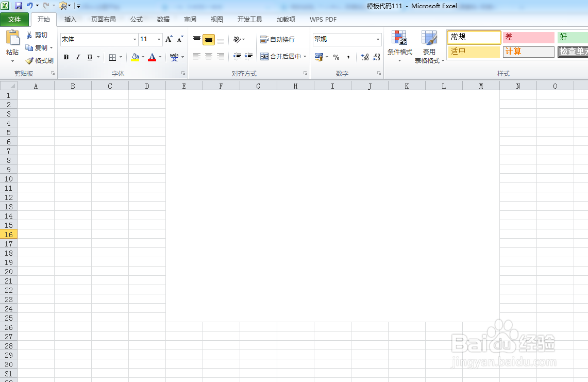
Task: Switch to the 插入 (Insert) tab
Action: click(70, 20)
